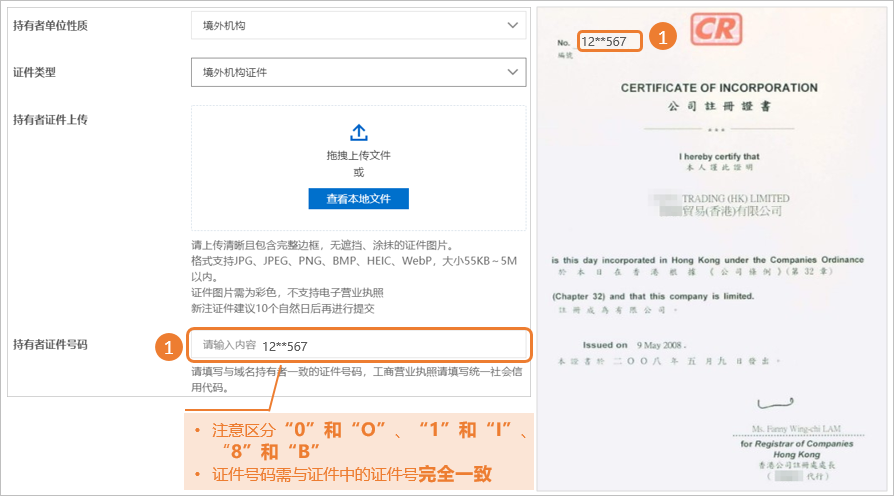Click the CERTIFICATE OF INCORPORATION heading
Viewport: 894px width, 496px height.
tap(718, 88)
